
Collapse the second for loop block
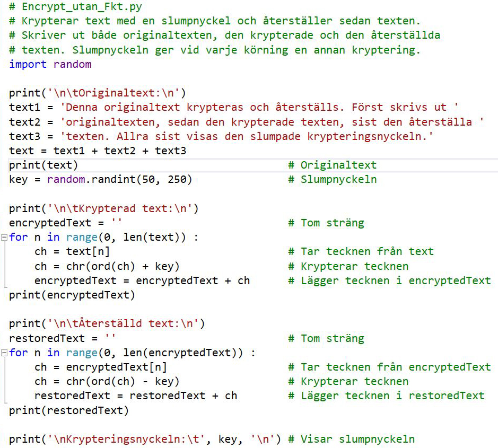[x=4, y=353]
